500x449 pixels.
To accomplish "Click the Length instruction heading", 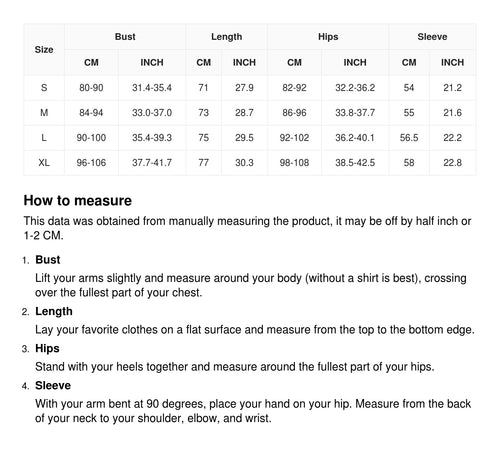I will point(54,311).
